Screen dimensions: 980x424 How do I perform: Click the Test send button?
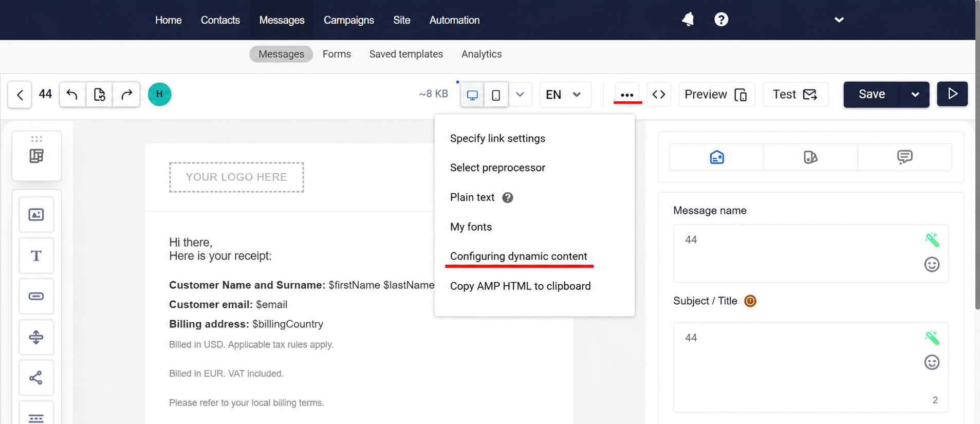[x=795, y=95]
